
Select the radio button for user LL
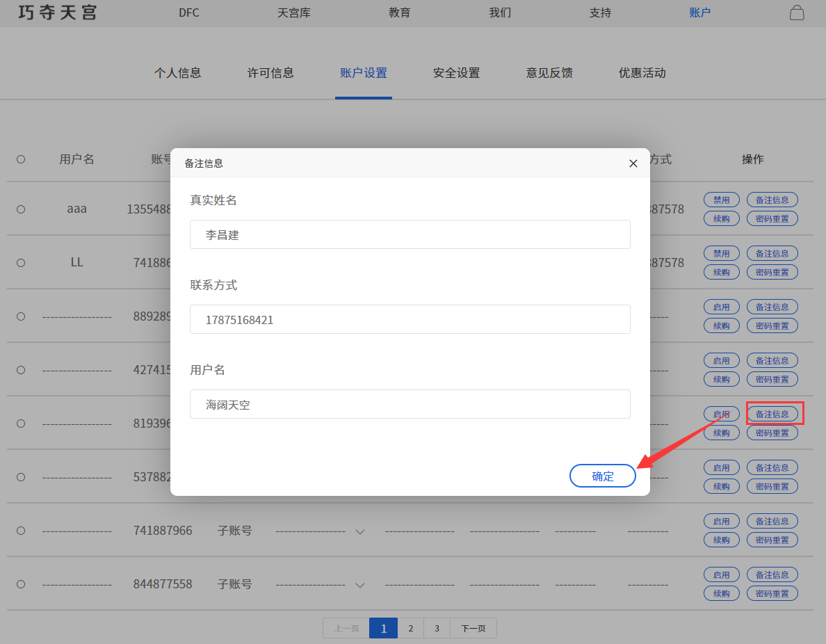click(x=21, y=263)
